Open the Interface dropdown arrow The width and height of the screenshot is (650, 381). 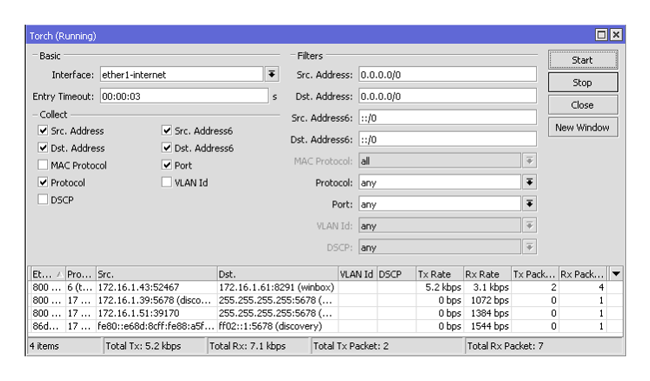(272, 75)
